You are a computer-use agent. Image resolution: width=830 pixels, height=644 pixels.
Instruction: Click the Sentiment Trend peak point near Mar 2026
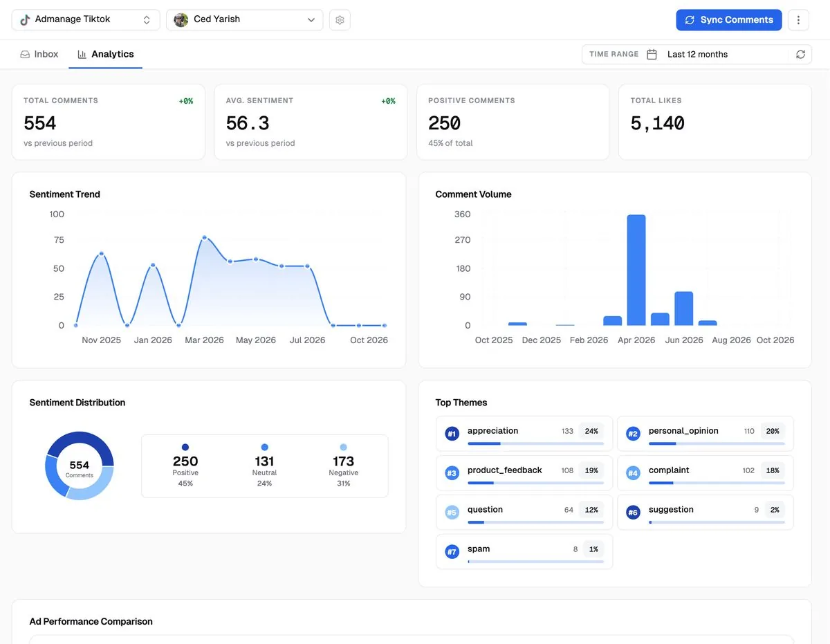[205, 238]
